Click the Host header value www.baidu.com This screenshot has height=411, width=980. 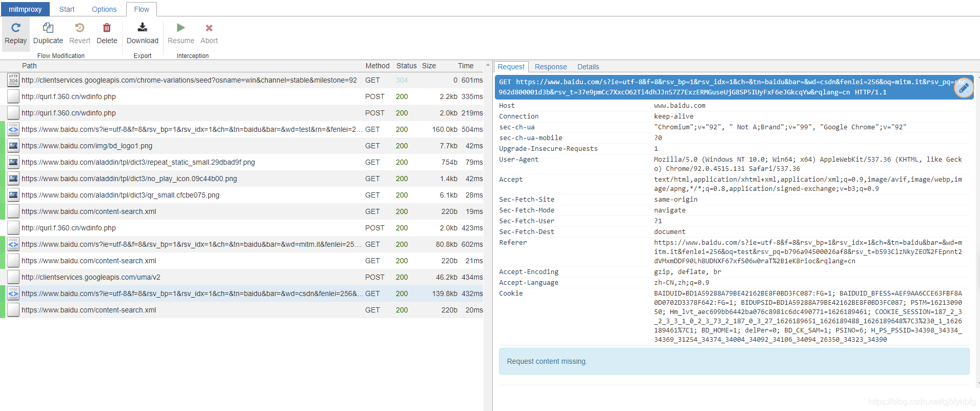[679, 106]
